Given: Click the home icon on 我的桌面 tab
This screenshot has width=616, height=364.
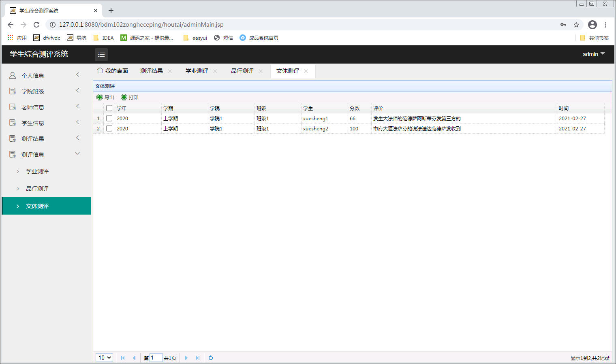Looking at the screenshot, I should point(100,70).
